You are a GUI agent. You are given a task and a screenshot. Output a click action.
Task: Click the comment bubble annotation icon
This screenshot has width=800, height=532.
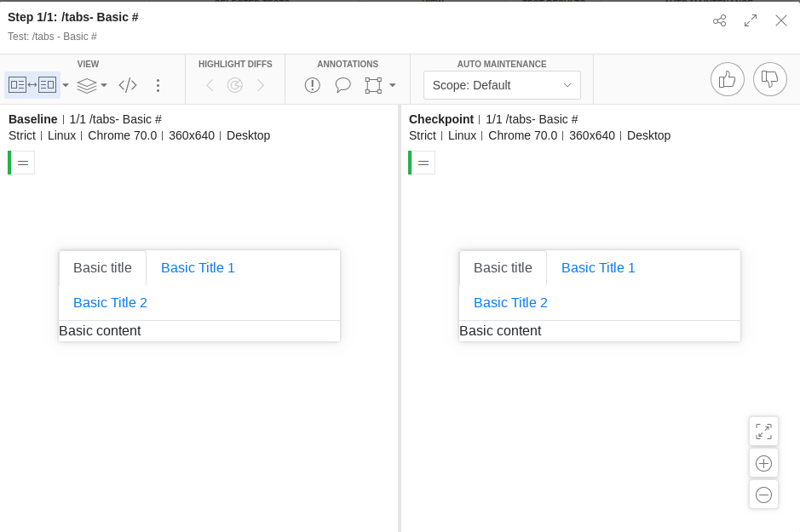pyautogui.click(x=343, y=85)
